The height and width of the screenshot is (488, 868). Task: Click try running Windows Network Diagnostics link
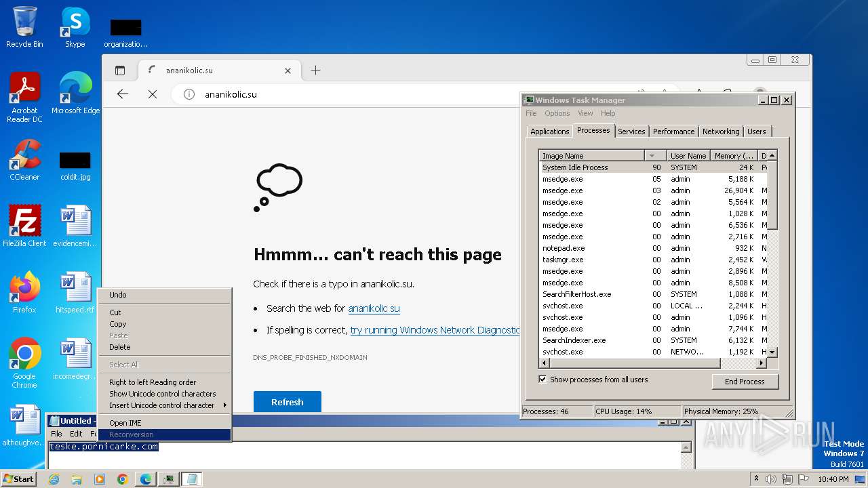point(435,330)
